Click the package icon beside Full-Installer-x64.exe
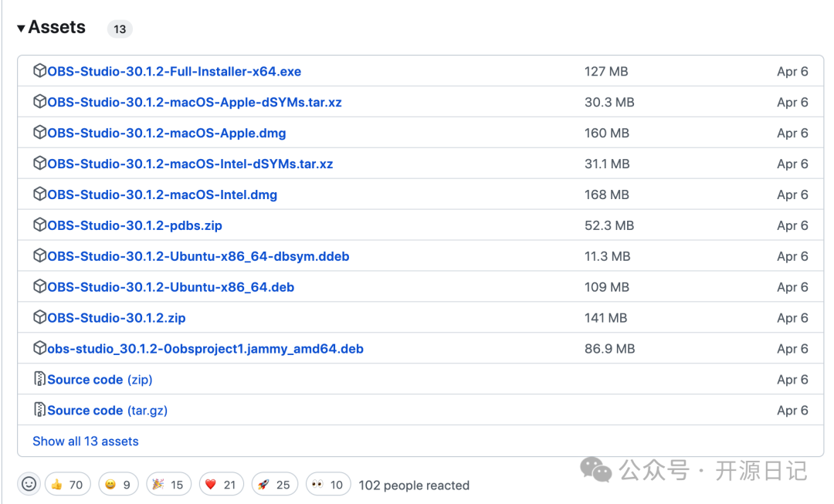Image resolution: width=834 pixels, height=504 pixels. 40,70
